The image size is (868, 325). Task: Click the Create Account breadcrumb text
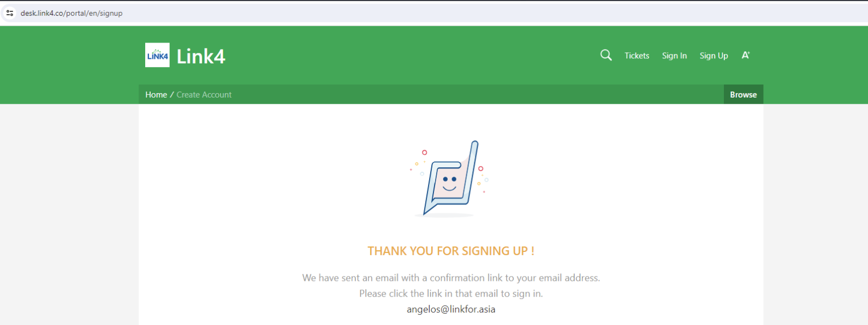tap(204, 94)
